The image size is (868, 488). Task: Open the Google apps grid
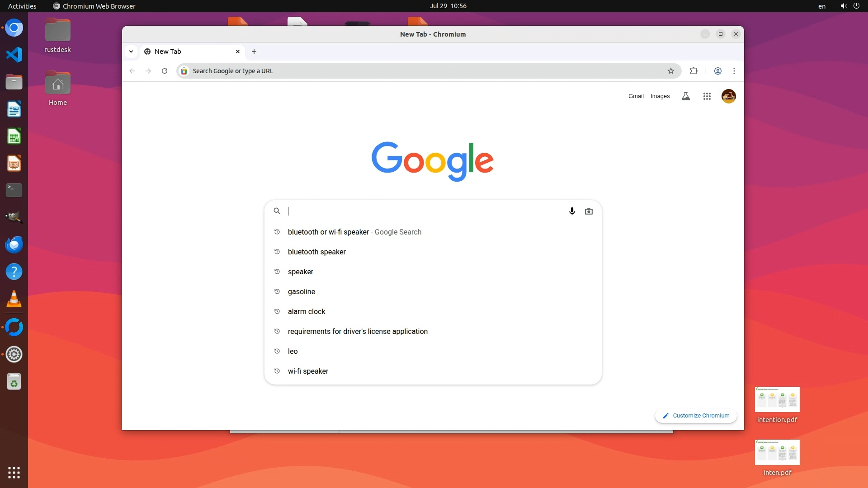coord(707,96)
